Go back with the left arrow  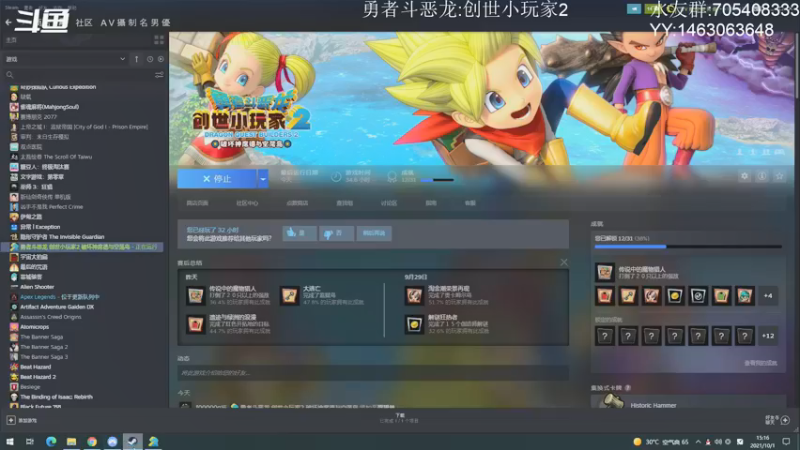coord(8,22)
